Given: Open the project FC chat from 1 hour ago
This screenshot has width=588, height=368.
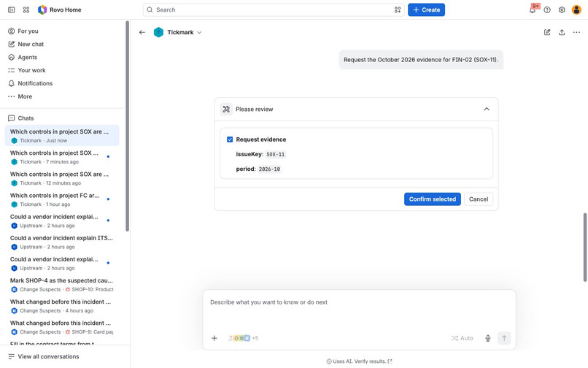Looking at the screenshot, I should pyautogui.click(x=62, y=199).
